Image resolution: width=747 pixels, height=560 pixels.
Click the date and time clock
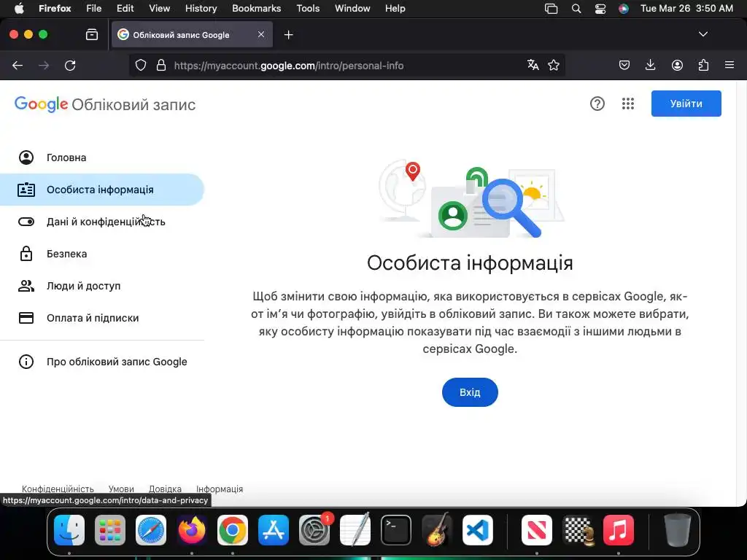686,8
